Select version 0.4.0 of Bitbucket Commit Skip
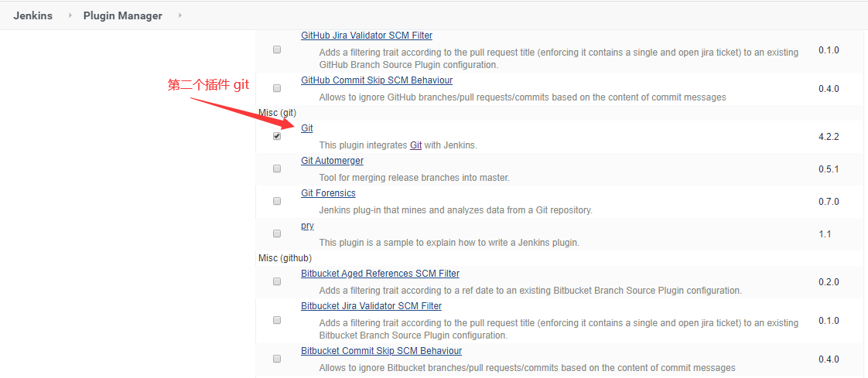Image resolution: width=868 pixels, height=378 pixels. point(829,359)
